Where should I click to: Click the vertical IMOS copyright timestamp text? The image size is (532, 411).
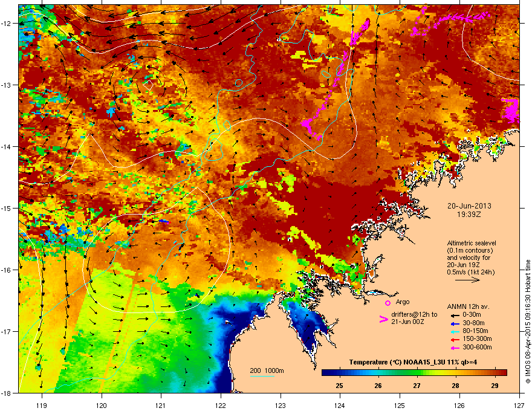click(528, 322)
